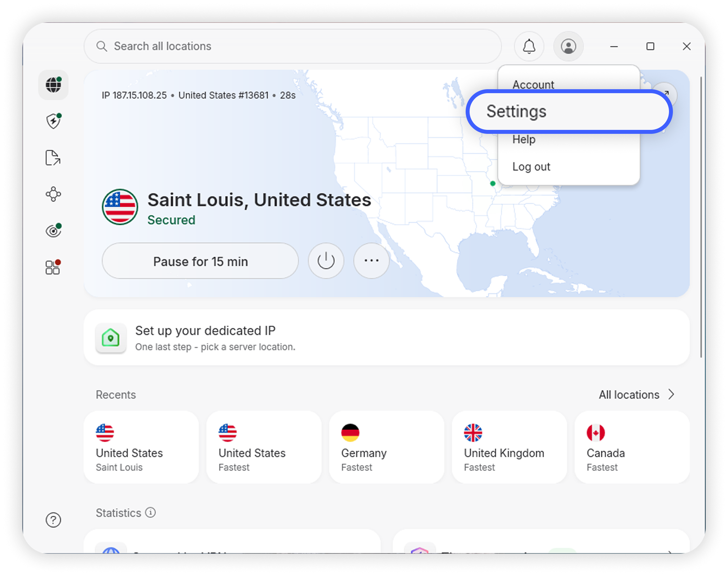Open the three-dot more options button
This screenshot has height=576, width=728.
pos(371,260)
